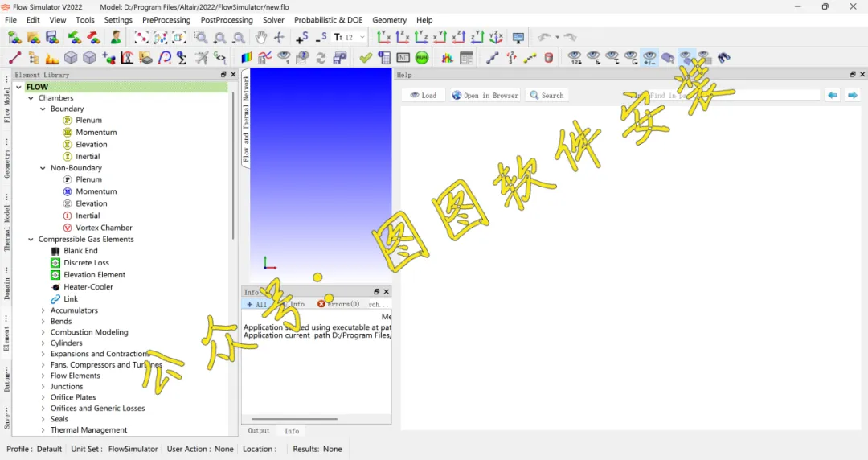Viewport: 868px width, 460px height.
Task: Zoom in with the plus magnifier
Action: (x=219, y=38)
